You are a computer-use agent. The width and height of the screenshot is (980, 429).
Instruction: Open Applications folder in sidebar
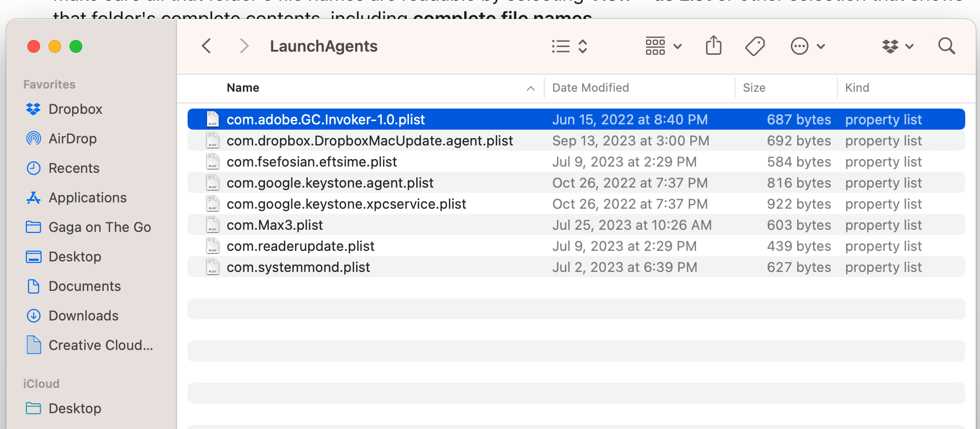tap(87, 198)
